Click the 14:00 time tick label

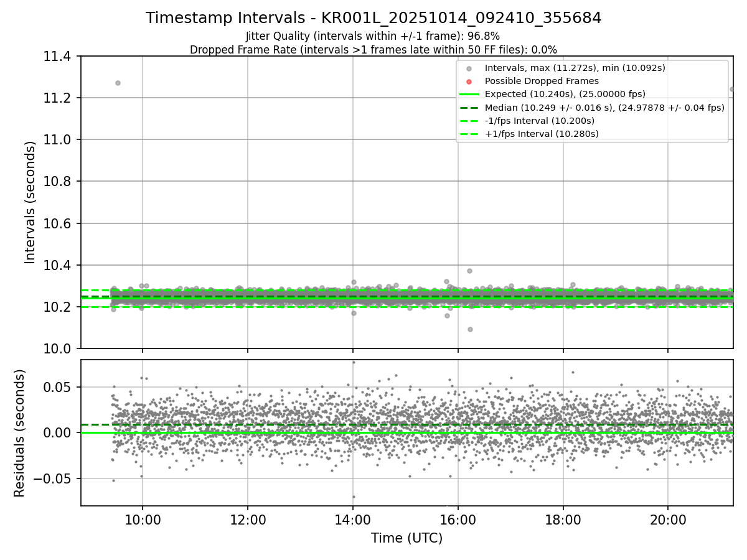[353, 520]
